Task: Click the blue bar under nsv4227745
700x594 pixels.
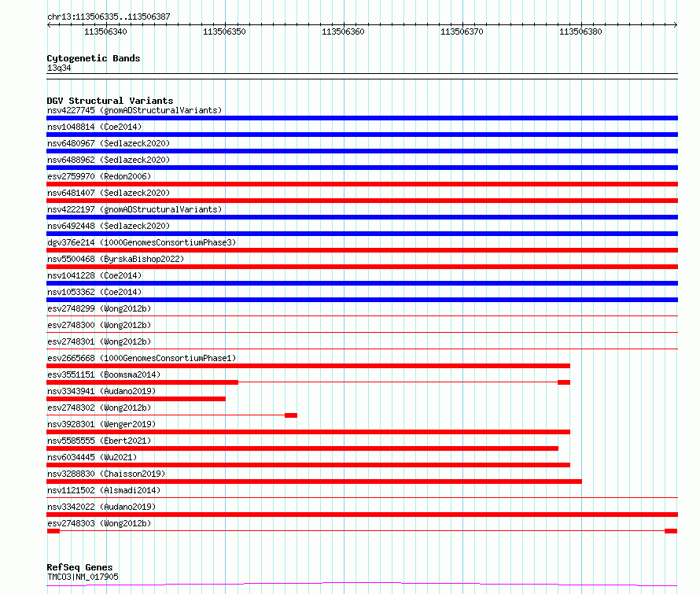Action: pos(362,118)
